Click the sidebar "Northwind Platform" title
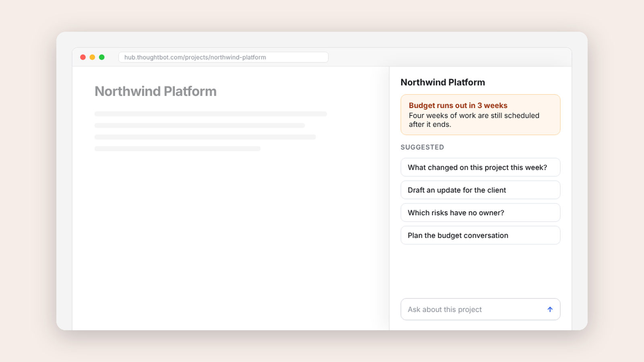 pos(443,82)
